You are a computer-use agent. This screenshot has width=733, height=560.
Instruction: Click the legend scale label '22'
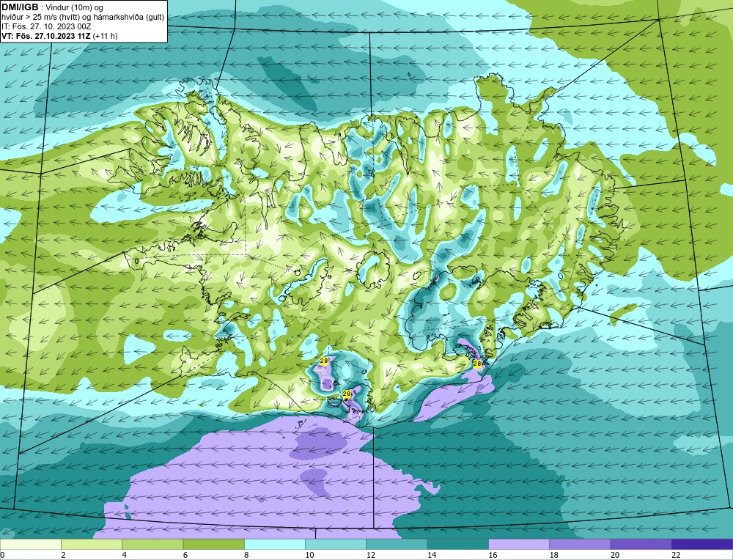(x=676, y=555)
